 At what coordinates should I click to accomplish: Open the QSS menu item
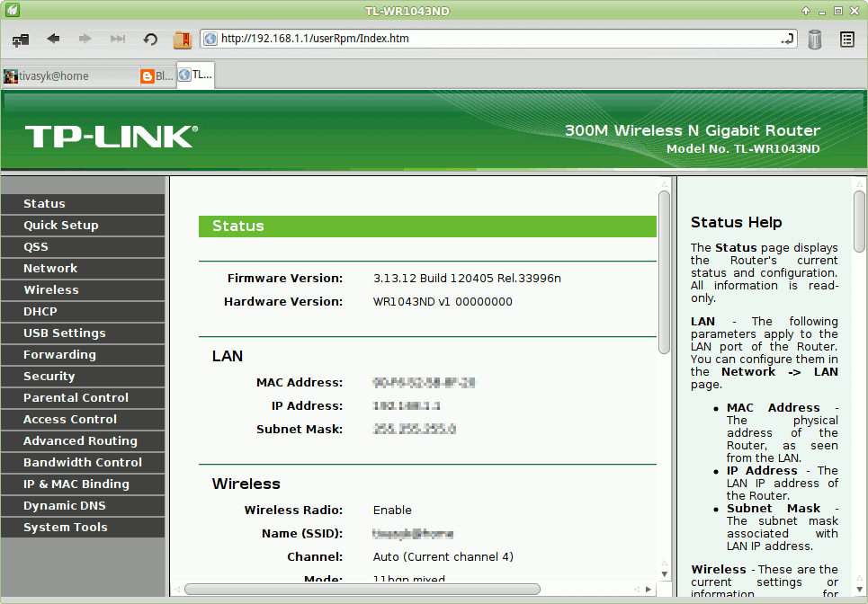[x=83, y=246]
